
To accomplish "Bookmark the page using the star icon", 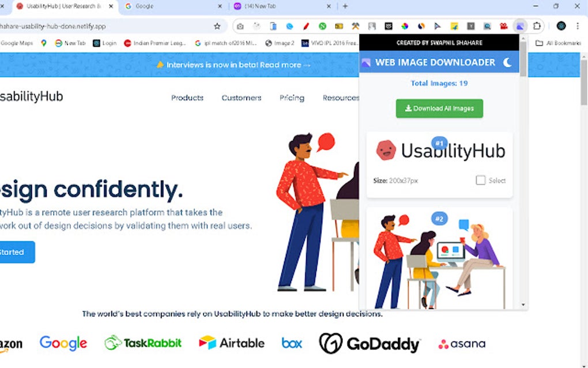I will (216, 26).
